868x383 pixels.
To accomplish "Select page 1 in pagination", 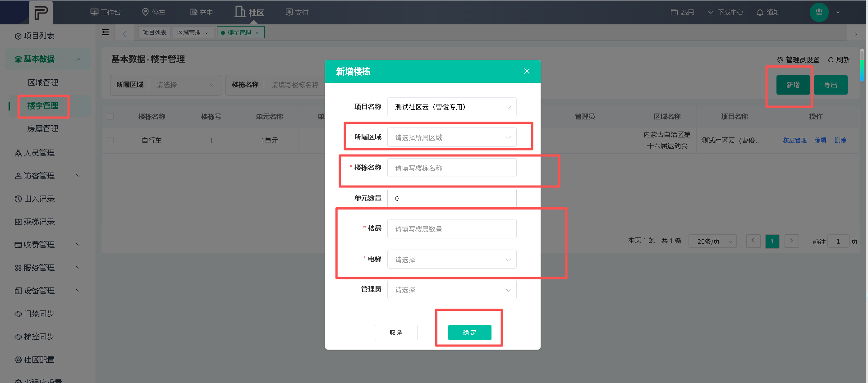I will point(772,241).
